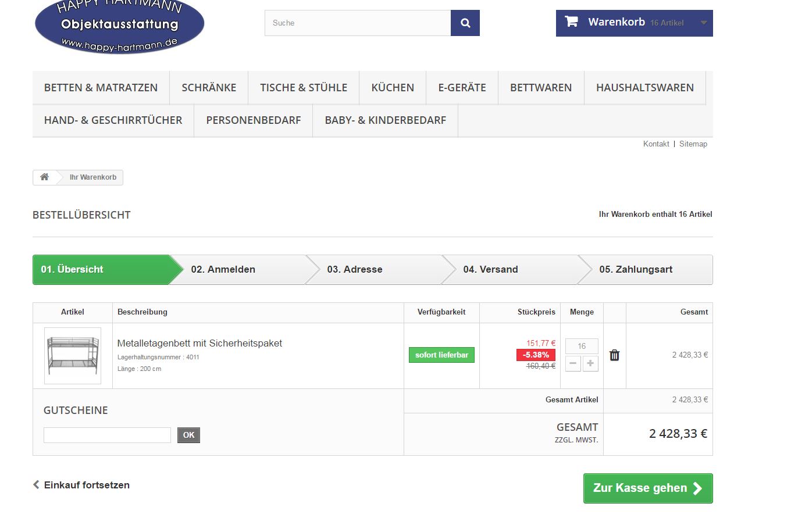Open the Haushaltswaren menu
Viewport: 791px width, 532px height.
(x=645, y=88)
